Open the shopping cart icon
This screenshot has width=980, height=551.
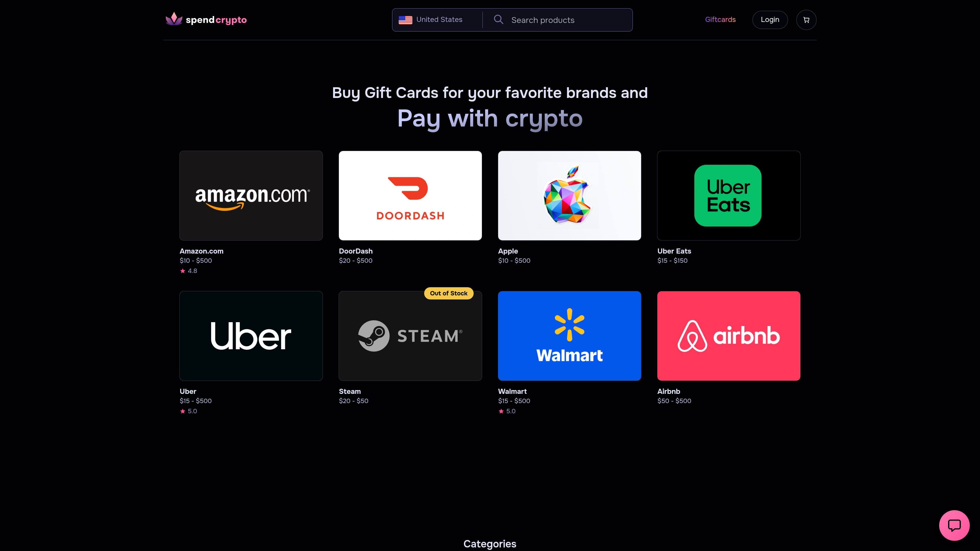(x=806, y=20)
